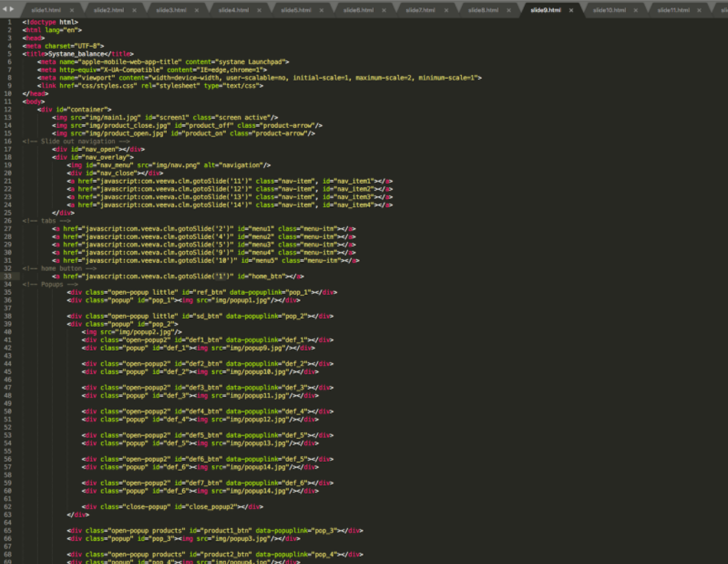728x564 pixels.
Task: Close the slide3.html tab
Action: tap(197, 10)
